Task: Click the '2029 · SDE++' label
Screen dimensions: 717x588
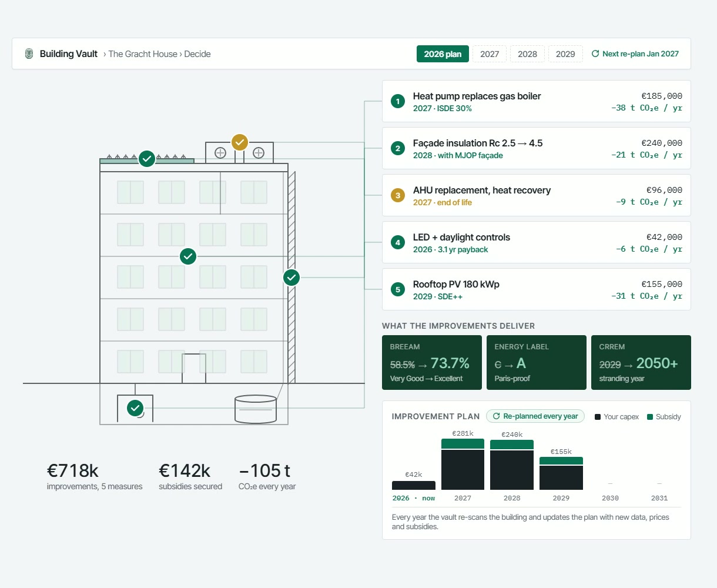Action: [x=438, y=296]
